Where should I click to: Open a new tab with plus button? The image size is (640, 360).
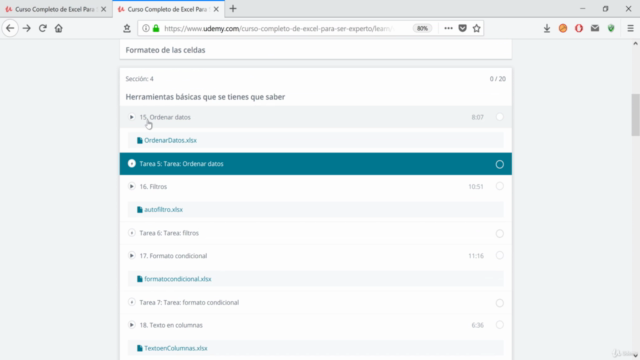tap(233, 9)
